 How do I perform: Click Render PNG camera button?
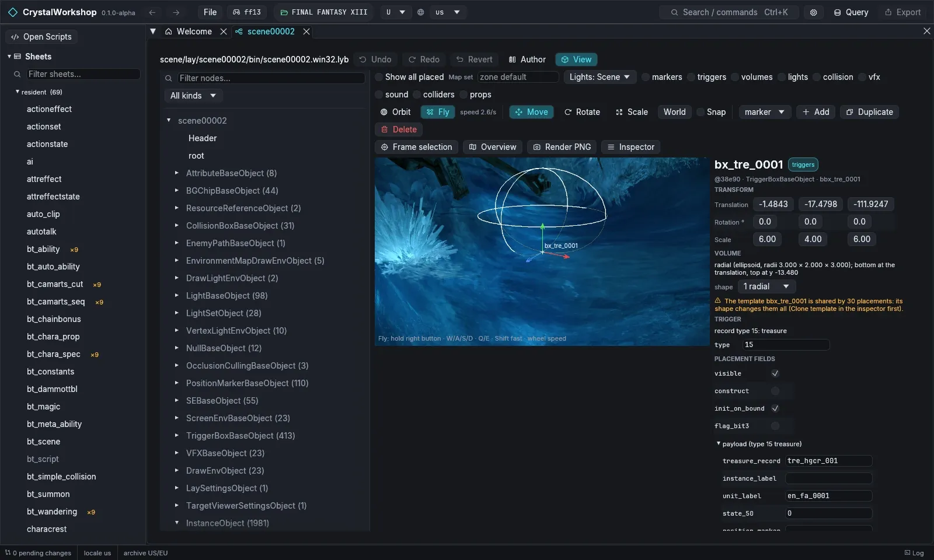(562, 147)
